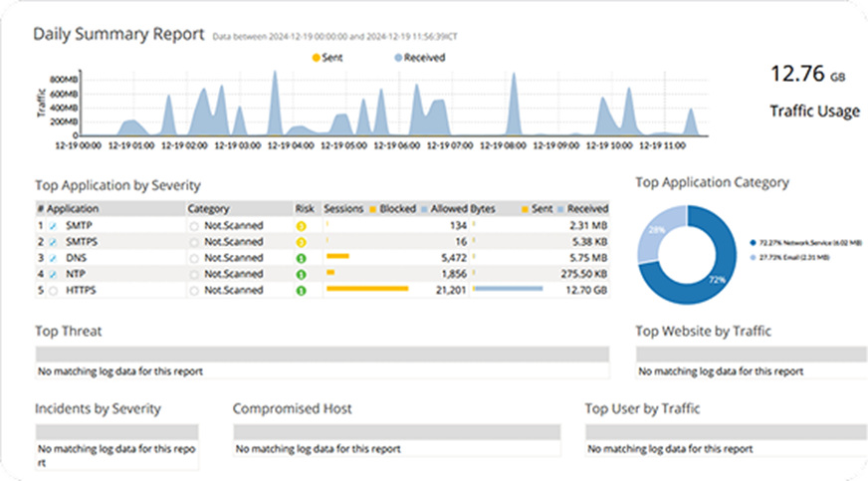Click the category circle icon in HTTPS row
Image resolution: width=868 pixels, height=481 pixels.
[194, 291]
